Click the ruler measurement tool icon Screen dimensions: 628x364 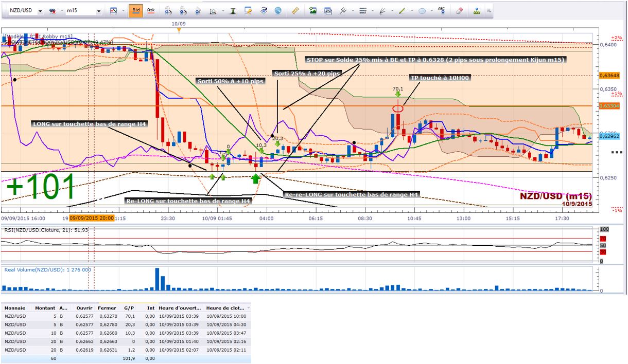[x=295, y=10]
